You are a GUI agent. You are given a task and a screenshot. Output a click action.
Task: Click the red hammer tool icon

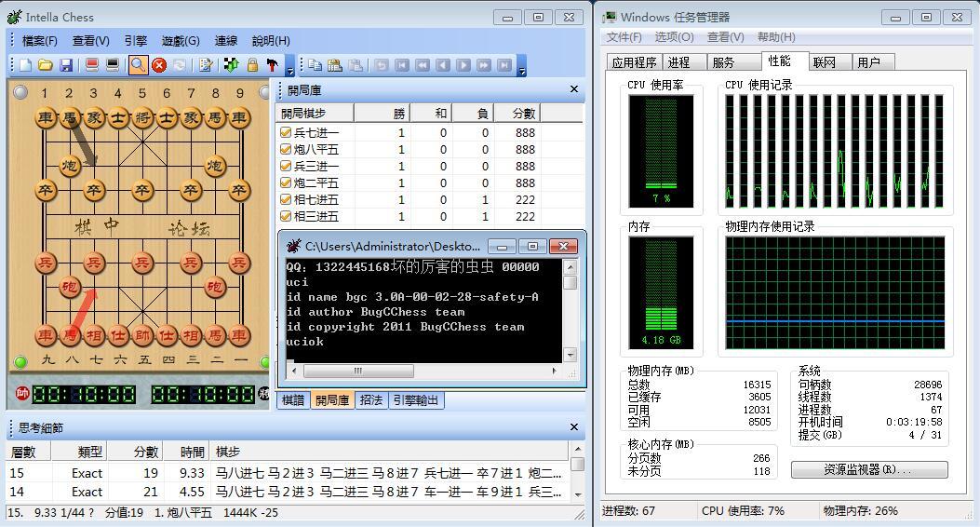point(272,65)
